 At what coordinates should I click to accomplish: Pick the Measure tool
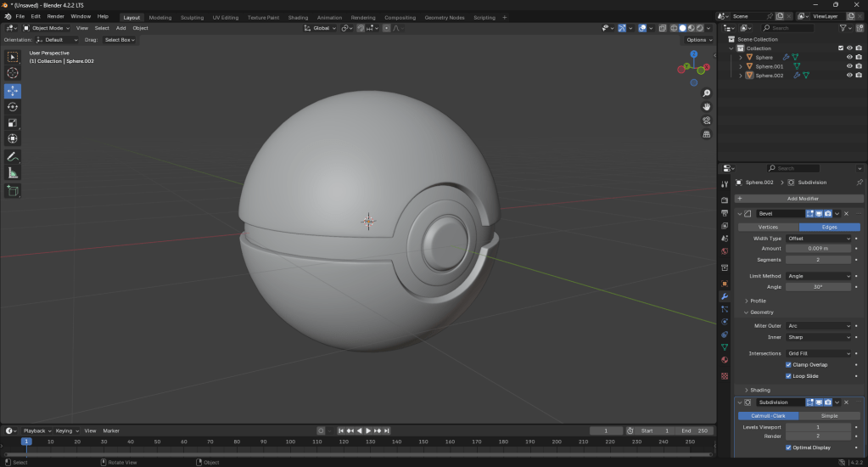click(13, 173)
